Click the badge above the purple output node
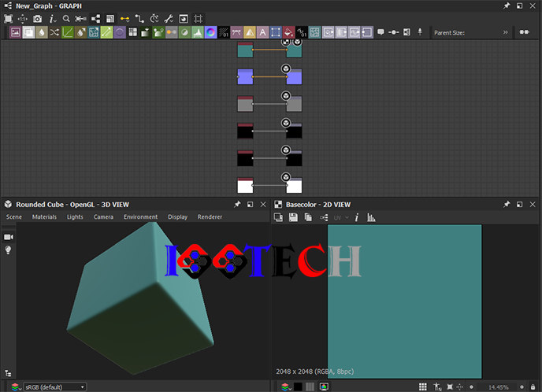Image resolution: width=542 pixels, height=392 pixels. click(x=285, y=68)
